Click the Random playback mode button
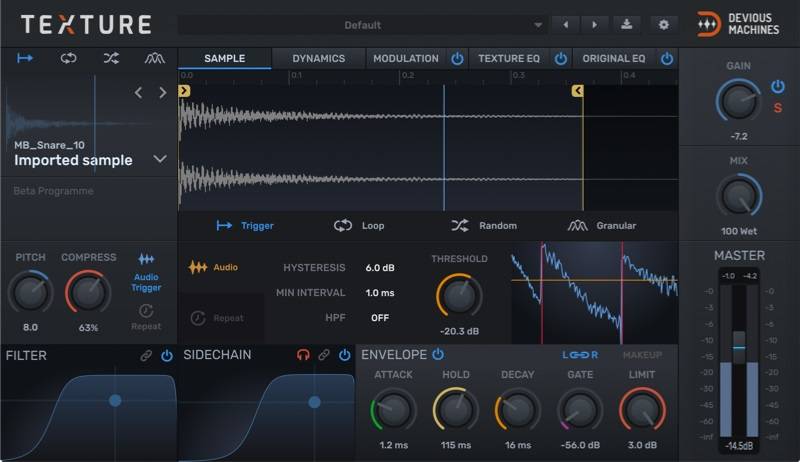800x462 pixels. [484, 226]
